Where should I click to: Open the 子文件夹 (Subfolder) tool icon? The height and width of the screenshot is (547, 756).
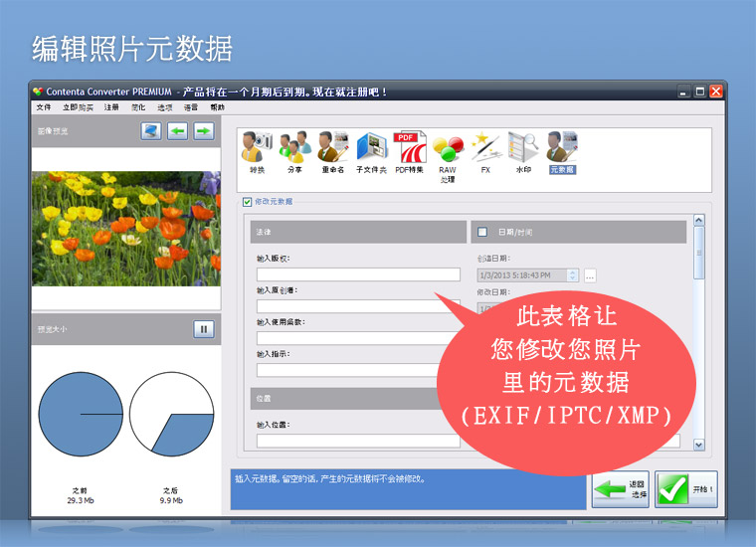[x=371, y=152]
